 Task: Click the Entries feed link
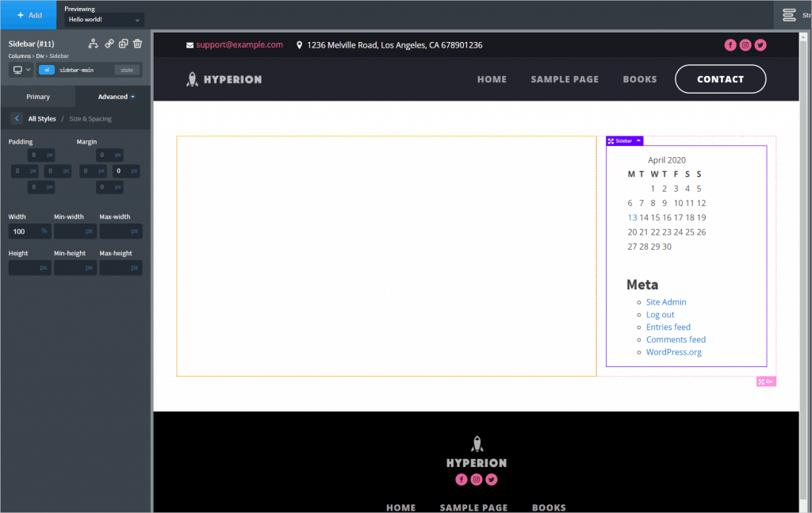[668, 327]
